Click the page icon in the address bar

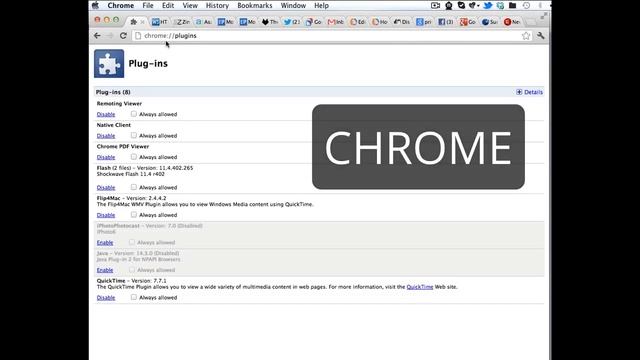point(138,36)
